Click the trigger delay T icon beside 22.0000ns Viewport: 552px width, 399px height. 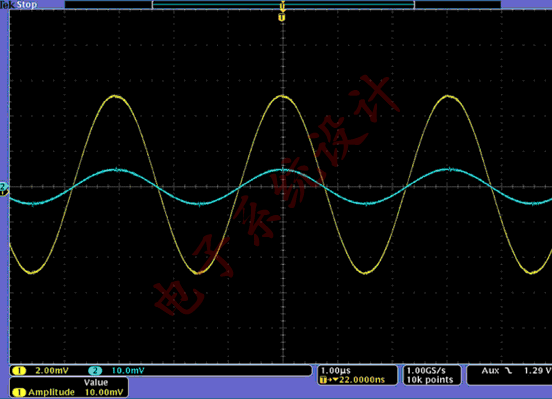(x=323, y=380)
